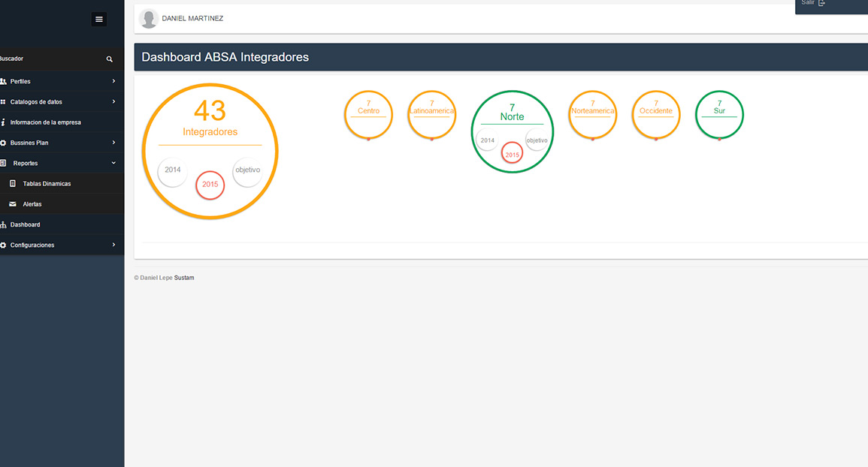Open the Latinoamerica region circle
Viewport: 868px width, 467px height.
(x=432, y=115)
